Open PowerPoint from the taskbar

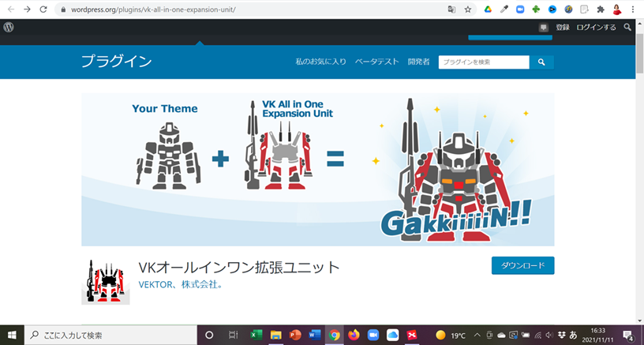pos(295,336)
